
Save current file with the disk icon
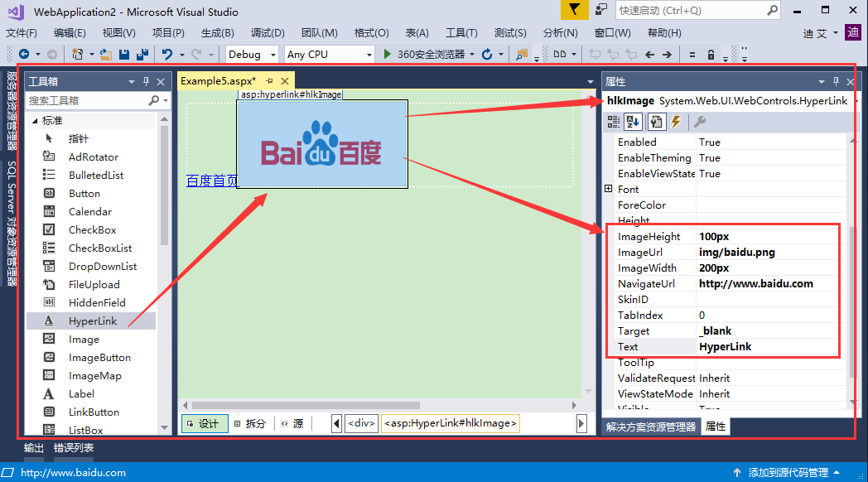click(124, 54)
